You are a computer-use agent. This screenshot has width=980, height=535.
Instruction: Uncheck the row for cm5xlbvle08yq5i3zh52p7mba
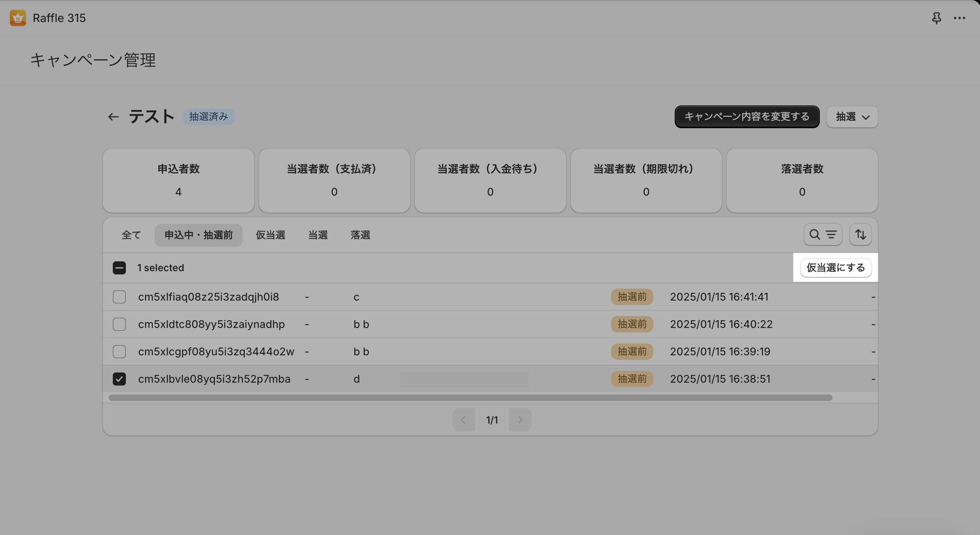119,379
